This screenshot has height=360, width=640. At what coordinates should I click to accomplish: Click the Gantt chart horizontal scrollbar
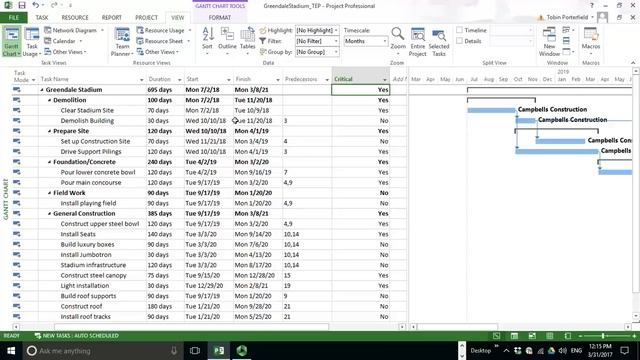pyautogui.click(x=457, y=327)
